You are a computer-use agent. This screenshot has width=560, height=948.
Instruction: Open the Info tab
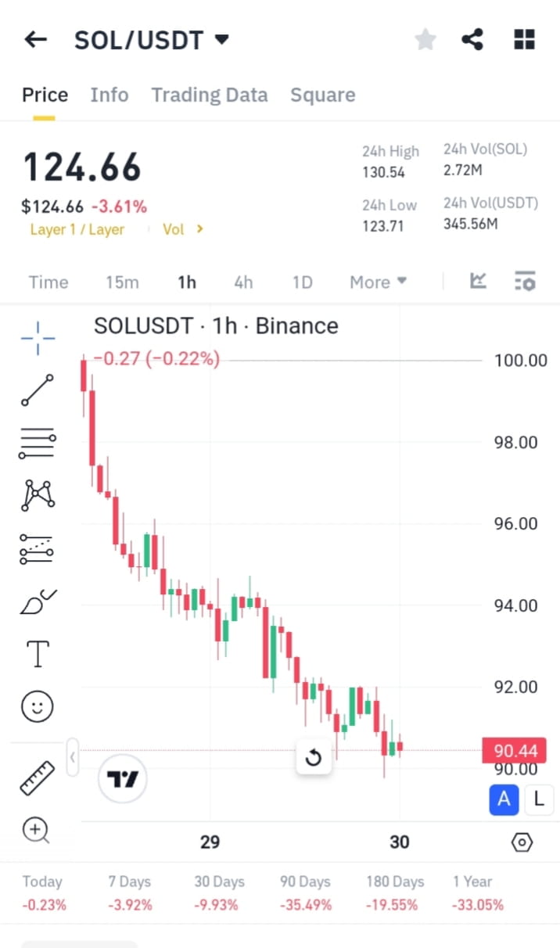pos(109,95)
